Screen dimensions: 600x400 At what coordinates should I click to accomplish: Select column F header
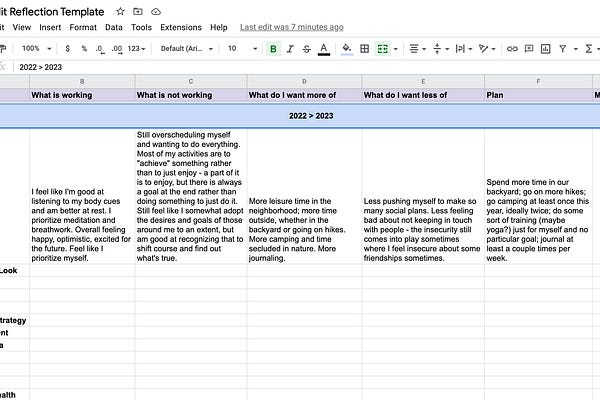(x=538, y=82)
